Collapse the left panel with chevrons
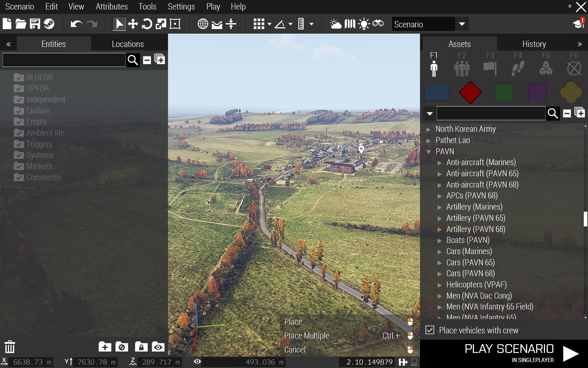The height and width of the screenshot is (368, 588). (x=8, y=44)
